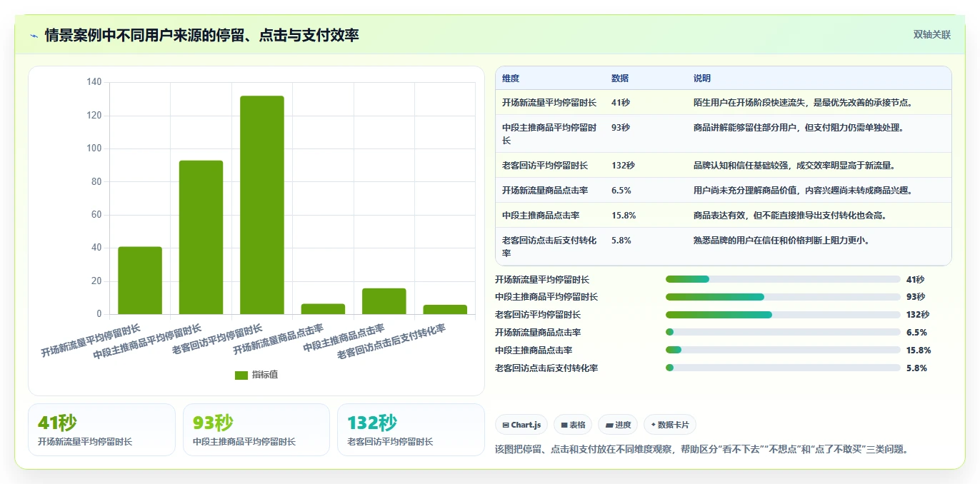Click description starting 陌生用户在开场阶段快速流失
The image size is (980, 484).
[x=803, y=102]
